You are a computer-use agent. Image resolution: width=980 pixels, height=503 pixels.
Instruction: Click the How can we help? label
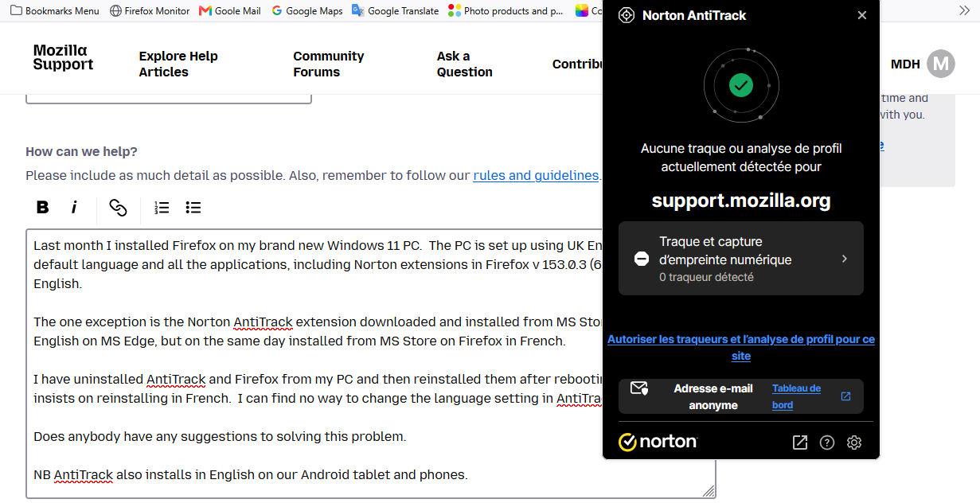[x=81, y=151]
